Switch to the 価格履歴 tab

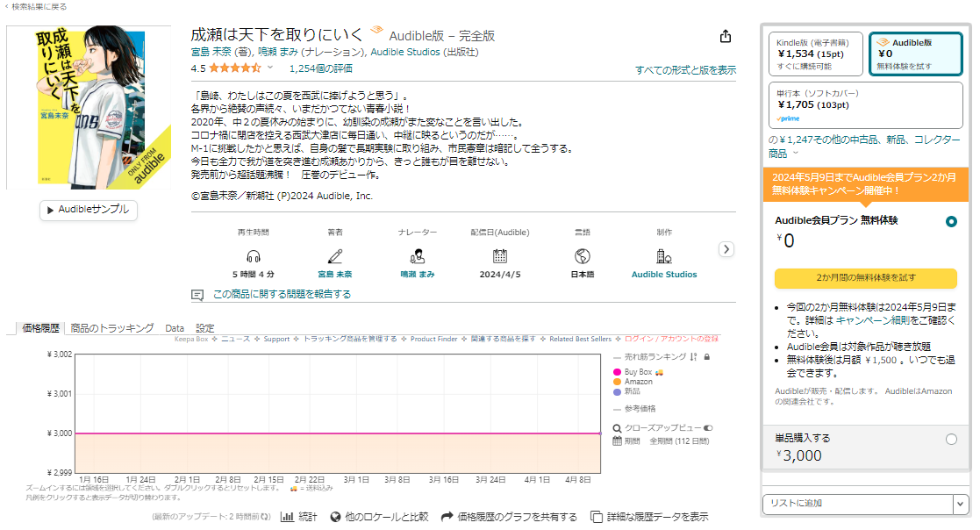(x=40, y=328)
